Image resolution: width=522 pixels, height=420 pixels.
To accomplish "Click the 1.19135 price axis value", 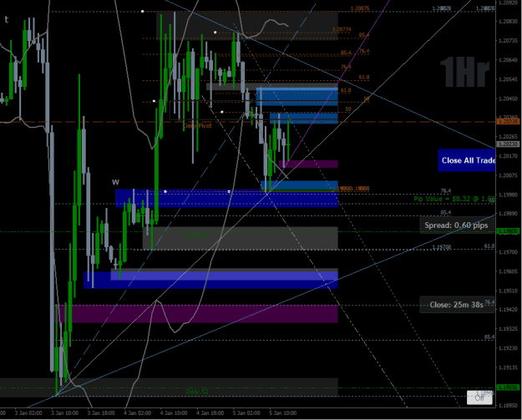I will (x=508, y=367).
